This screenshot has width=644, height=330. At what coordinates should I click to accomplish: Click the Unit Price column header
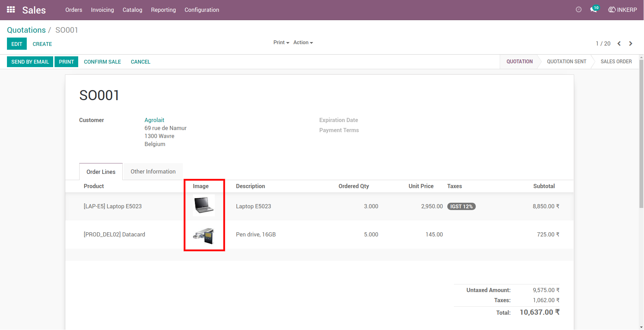coord(421,186)
